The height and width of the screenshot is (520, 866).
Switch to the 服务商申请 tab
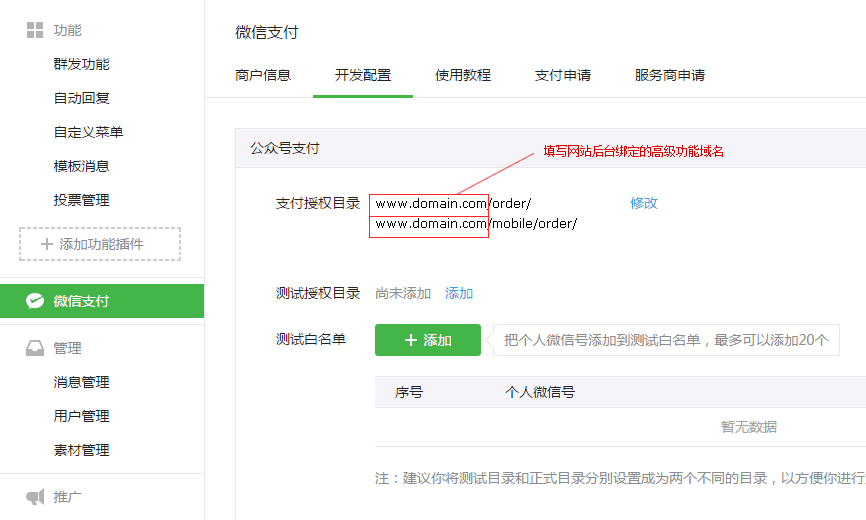point(670,75)
